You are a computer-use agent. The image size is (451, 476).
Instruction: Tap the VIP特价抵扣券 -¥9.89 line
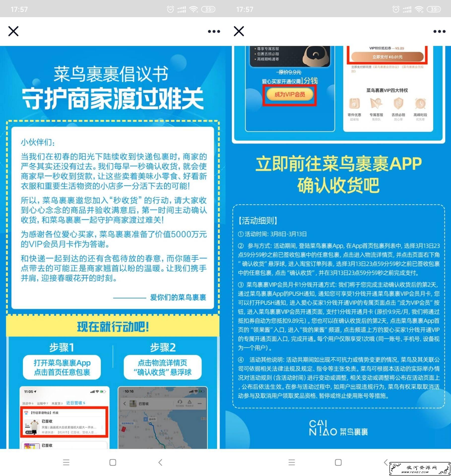387,48
